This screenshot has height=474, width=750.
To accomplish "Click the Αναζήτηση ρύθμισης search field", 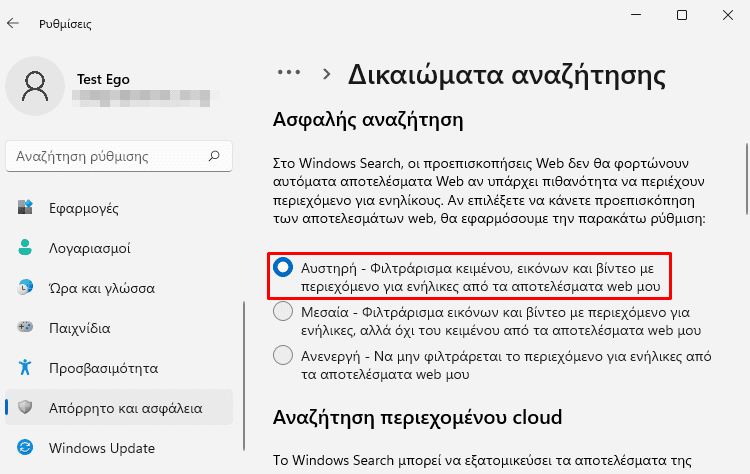I will click(105, 157).
